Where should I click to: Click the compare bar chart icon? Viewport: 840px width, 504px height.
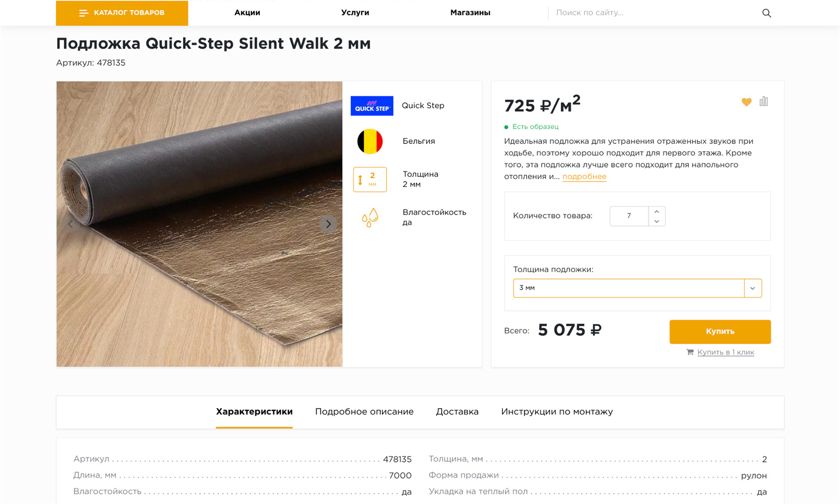pyautogui.click(x=764, y=102)
